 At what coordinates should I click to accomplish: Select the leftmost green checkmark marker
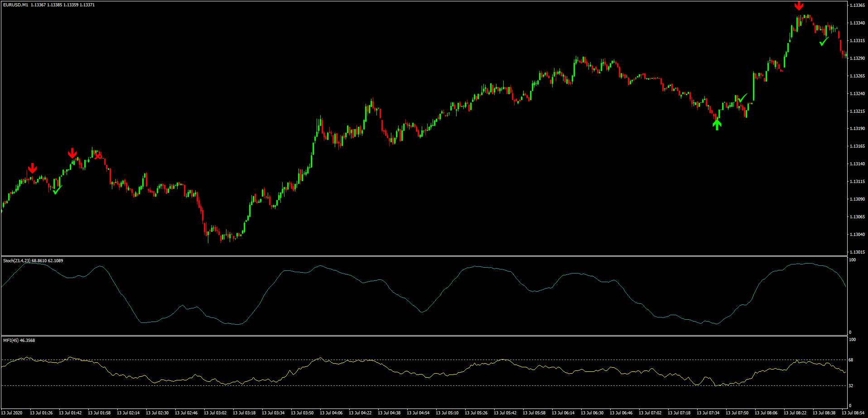tap(57, 190)
